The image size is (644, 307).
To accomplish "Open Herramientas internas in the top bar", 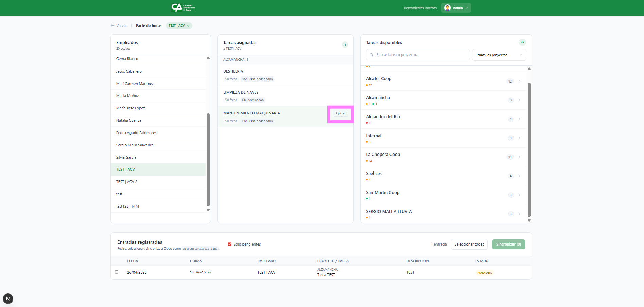I will (x=420, y=8).
